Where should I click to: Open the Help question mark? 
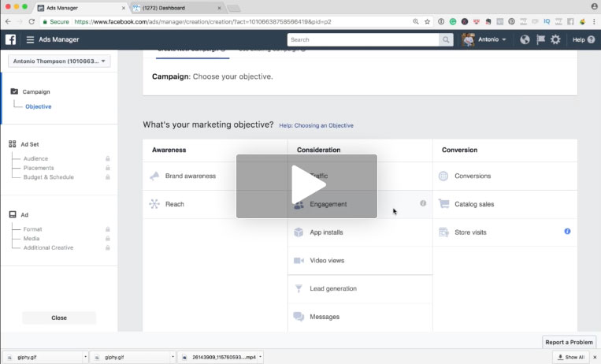591,39
